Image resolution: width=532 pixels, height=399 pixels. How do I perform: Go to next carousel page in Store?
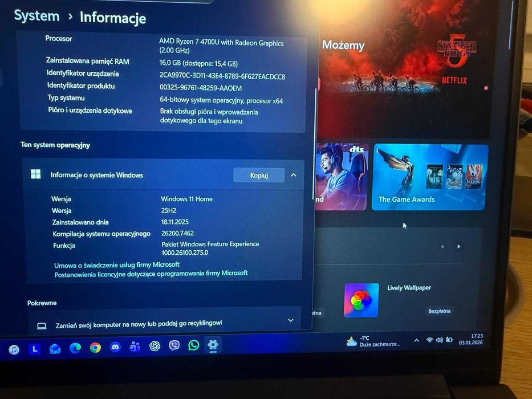click(x=458, y=246)
